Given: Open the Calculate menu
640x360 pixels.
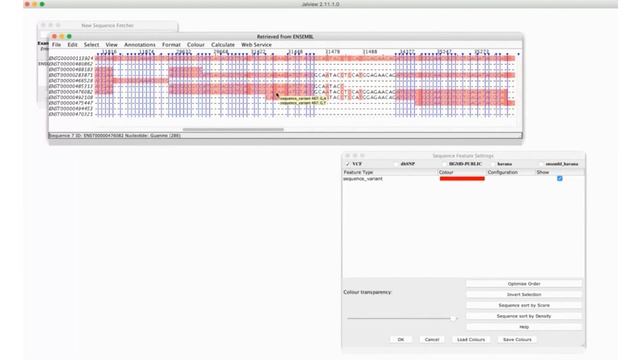Looking at the screenshot, I should coord(223,44).
